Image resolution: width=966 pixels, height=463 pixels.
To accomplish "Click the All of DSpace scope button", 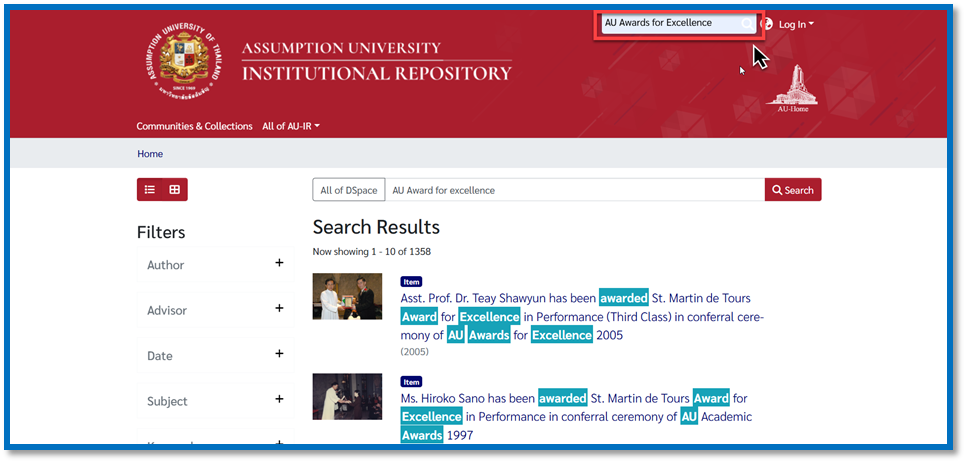I will tap(348, 190).
